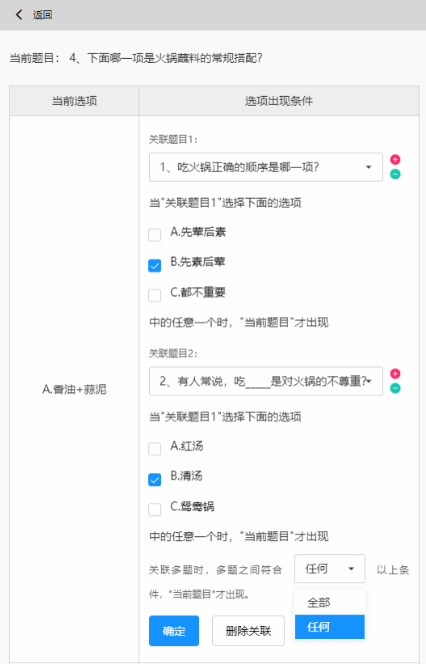Check the A.红汤 option
The image size is (426, 664).
[155, 448]
